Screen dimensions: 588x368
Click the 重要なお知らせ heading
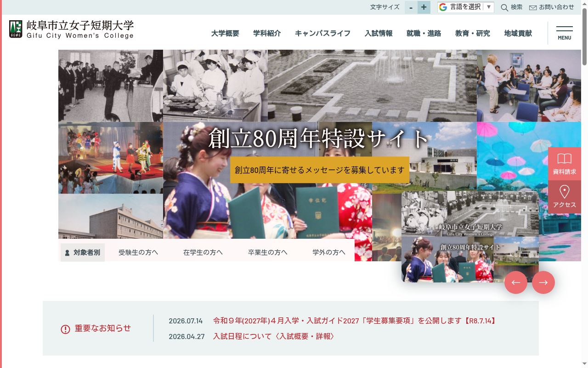click(x=103, y=328)
